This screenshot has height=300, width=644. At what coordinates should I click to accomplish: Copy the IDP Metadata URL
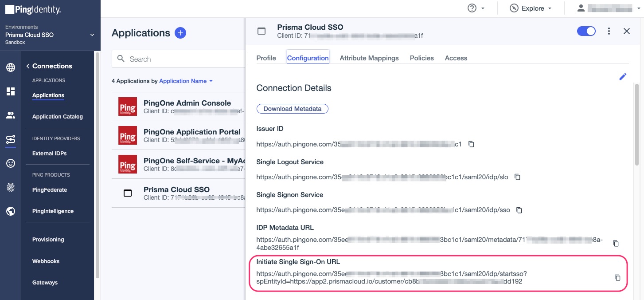coord(616,244)
